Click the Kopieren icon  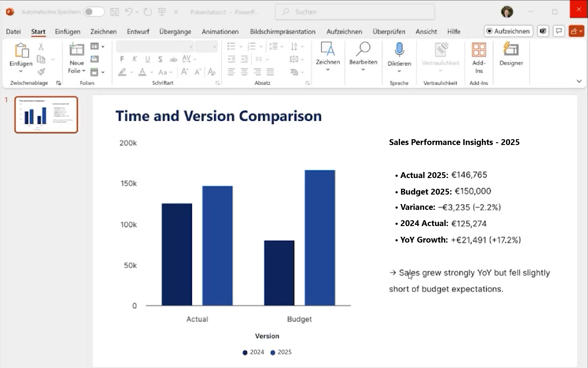click(41, 59)
